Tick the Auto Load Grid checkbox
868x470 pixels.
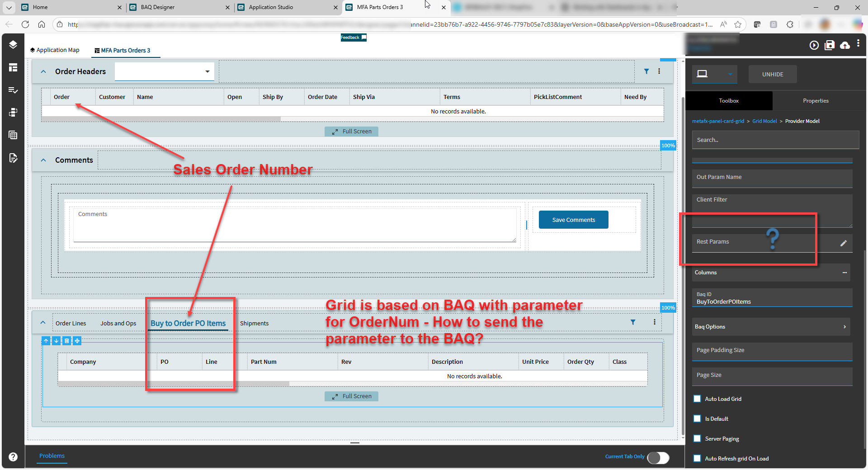tap(697, 399)
